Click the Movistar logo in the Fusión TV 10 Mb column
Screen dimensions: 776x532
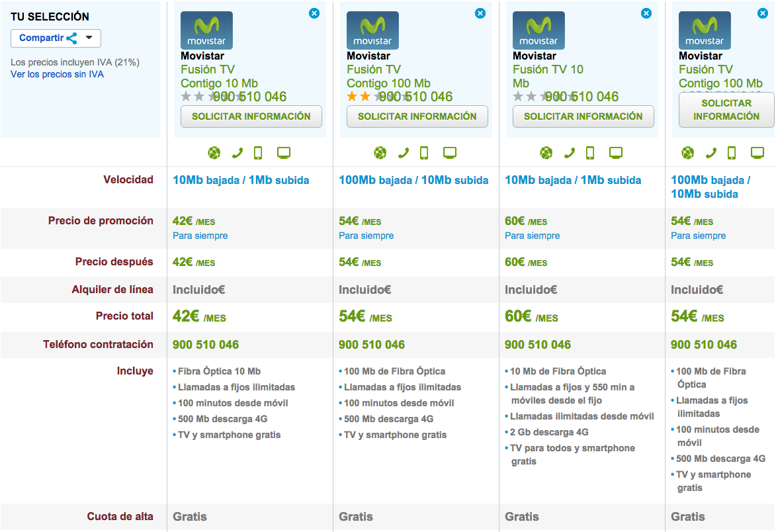[x=539, y=30]
